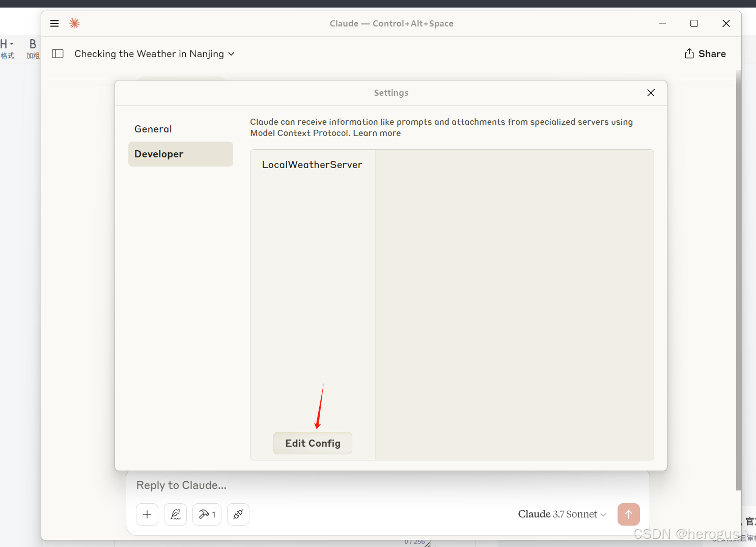Open the writing style quill icon

pyautogui.click(x=175, y=514)
